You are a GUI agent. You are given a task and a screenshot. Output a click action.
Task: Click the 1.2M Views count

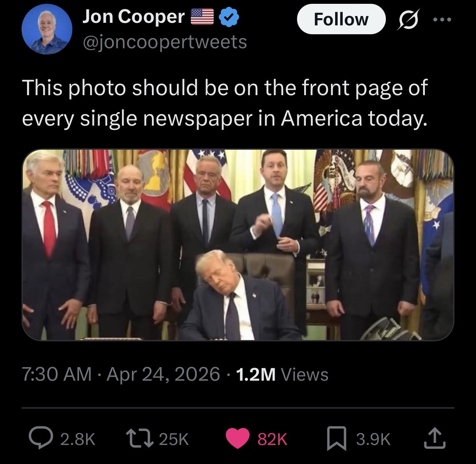tap(282, 374)
